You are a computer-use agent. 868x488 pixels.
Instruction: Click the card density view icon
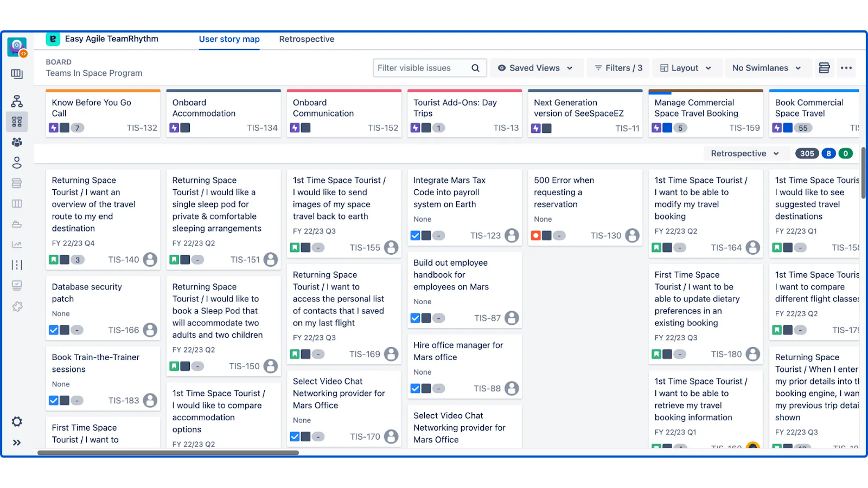(824, 68)
